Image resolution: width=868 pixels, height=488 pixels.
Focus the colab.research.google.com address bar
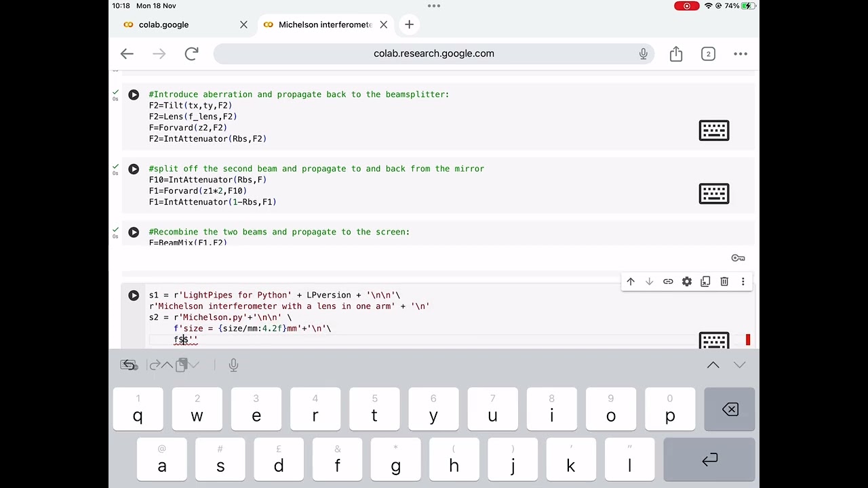(x=434, y=54)
